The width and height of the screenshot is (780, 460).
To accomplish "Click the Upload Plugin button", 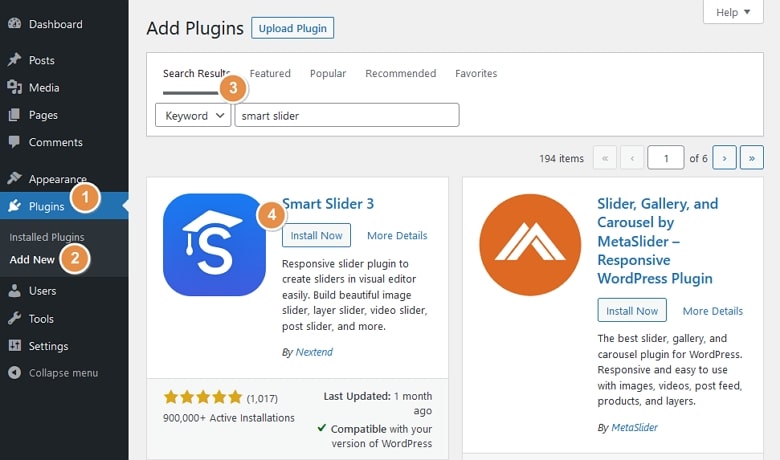I will coord(292,28).
